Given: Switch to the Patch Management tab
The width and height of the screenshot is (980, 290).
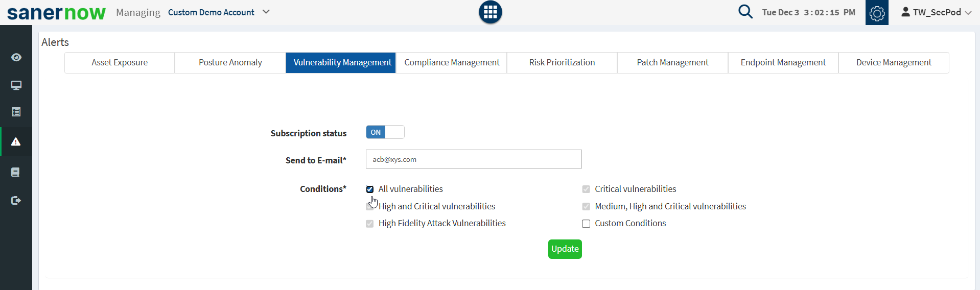Looking at the screenshot, I should pos(672,63).
